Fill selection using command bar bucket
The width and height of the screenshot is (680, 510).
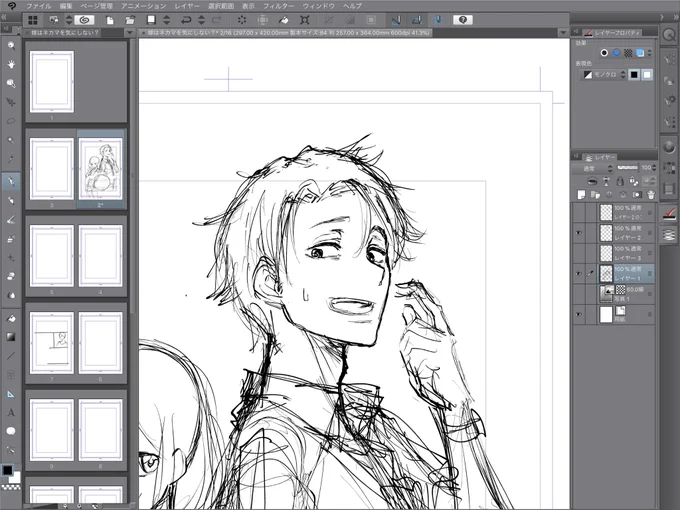pyautogui.click(x=284, y=20)
